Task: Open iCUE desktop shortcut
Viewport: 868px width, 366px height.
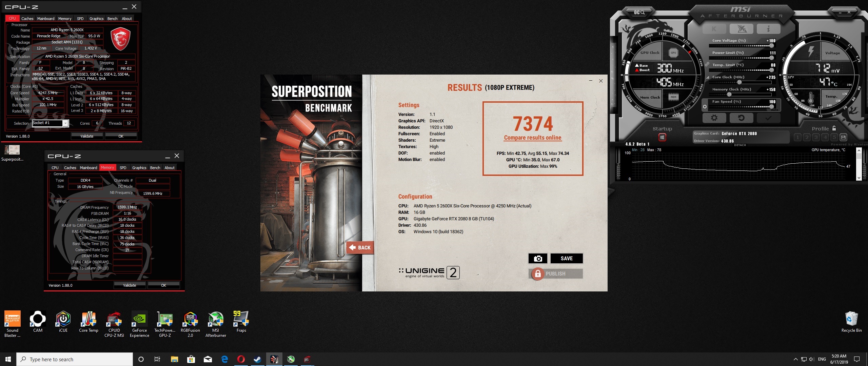Action: 63,322
